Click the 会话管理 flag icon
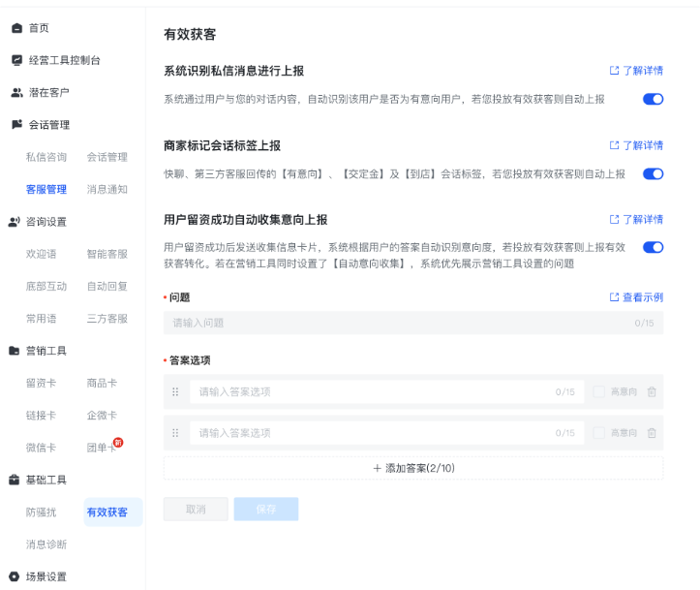 pos(16,125)
